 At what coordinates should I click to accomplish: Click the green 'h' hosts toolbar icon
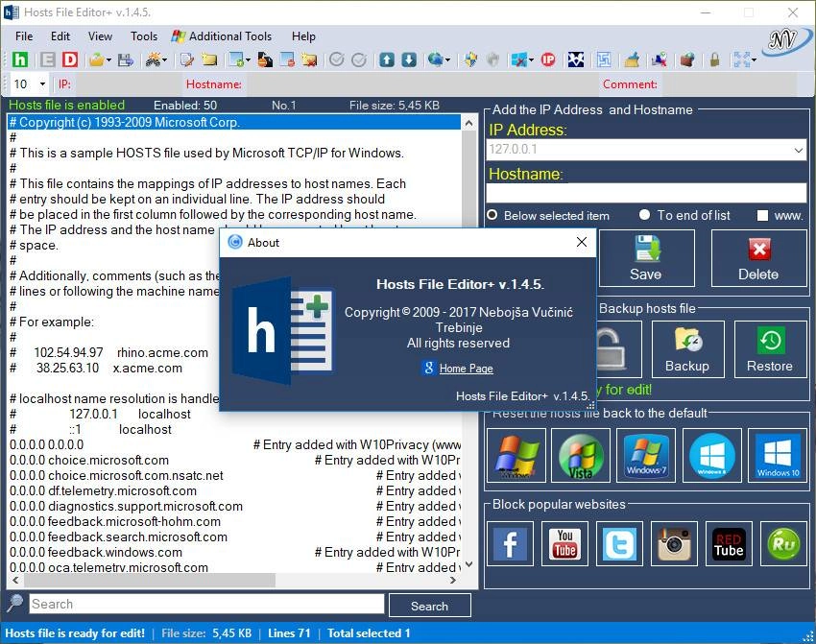click(x=20, y=60)
